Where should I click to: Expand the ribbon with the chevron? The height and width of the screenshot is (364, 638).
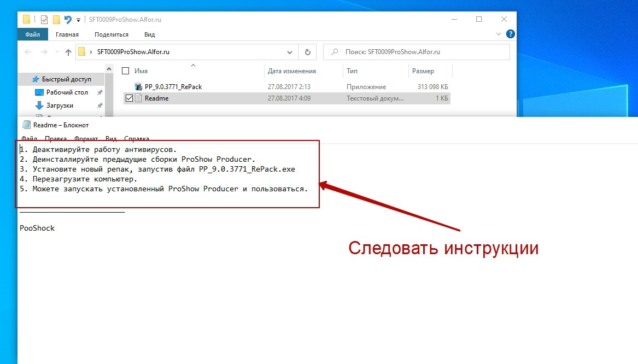tap(499, 34)
